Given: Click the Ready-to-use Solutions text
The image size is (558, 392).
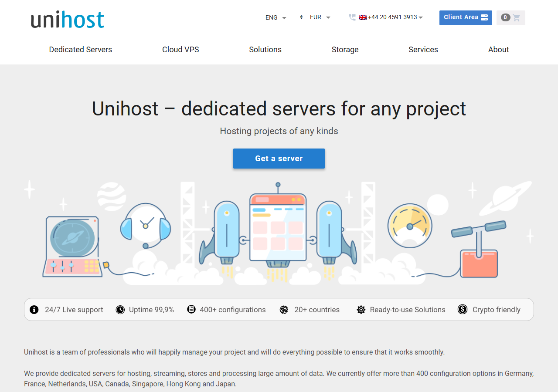Looking at the screenshot, I should (x=408, y=310).
